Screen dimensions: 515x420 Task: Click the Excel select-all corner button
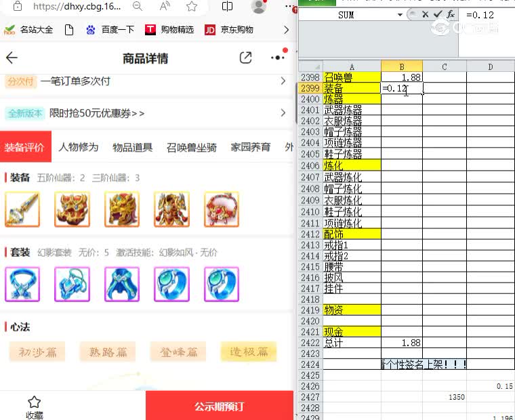311,66
